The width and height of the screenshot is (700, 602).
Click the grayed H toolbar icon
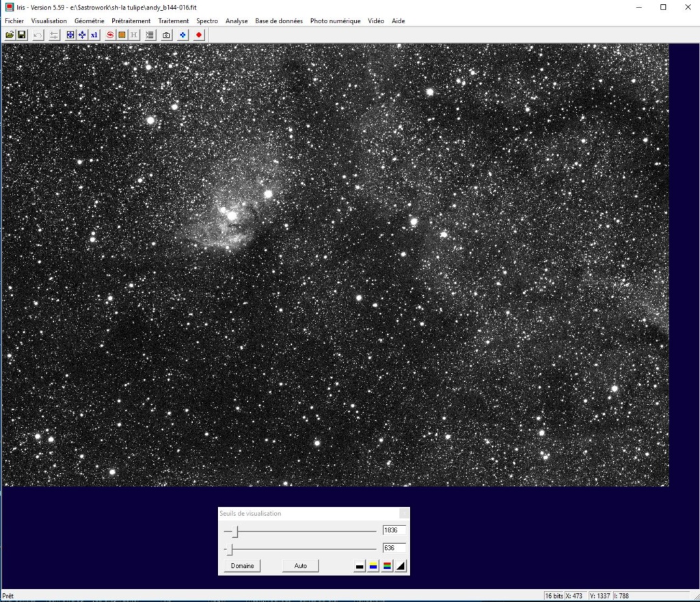click(133, 35)
